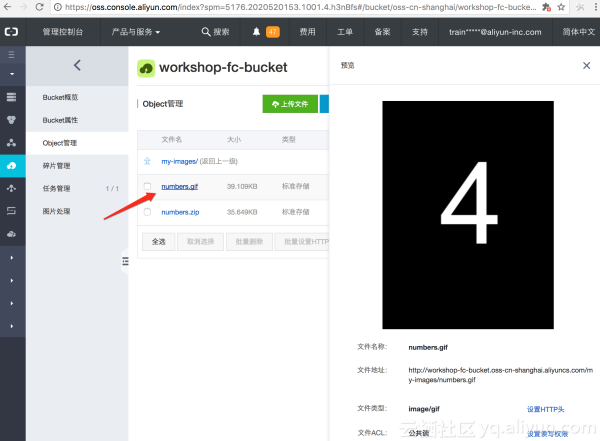Click the numbers.zip file link

[181, 212]
